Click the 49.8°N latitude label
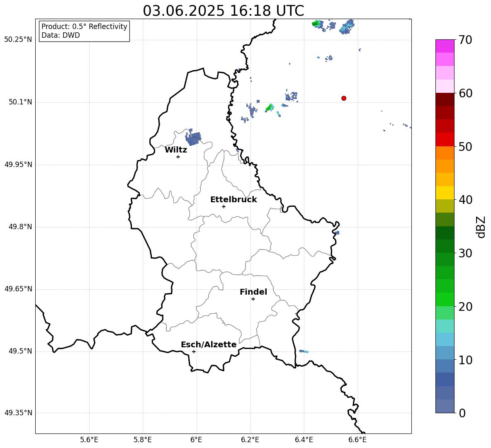 (20, 227)
